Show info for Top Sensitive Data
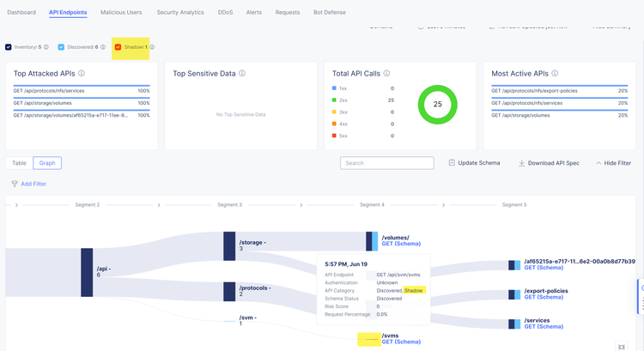This screenshot has width=644, height=351. point(242,74)
